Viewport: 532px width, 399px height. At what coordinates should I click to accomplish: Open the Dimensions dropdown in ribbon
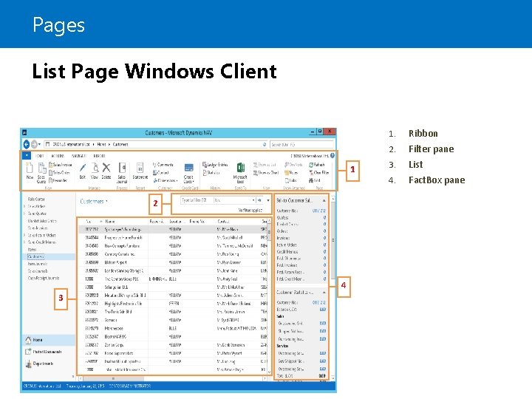165,180
